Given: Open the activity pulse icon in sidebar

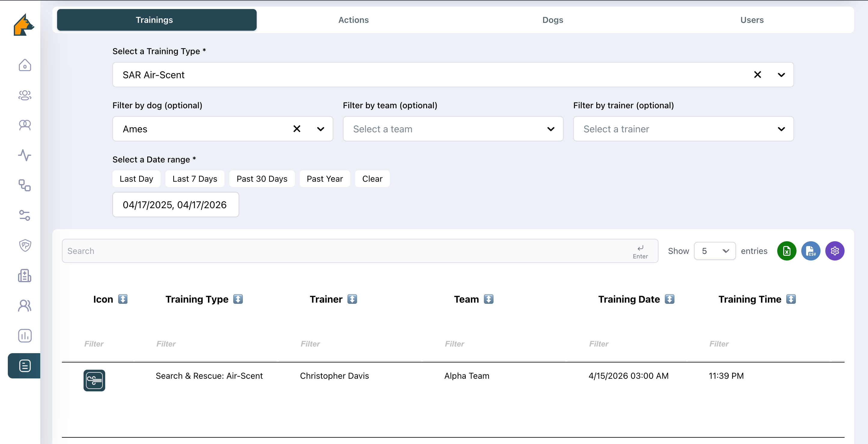Looking at the screenshot, I should click(x=25, y=155).
